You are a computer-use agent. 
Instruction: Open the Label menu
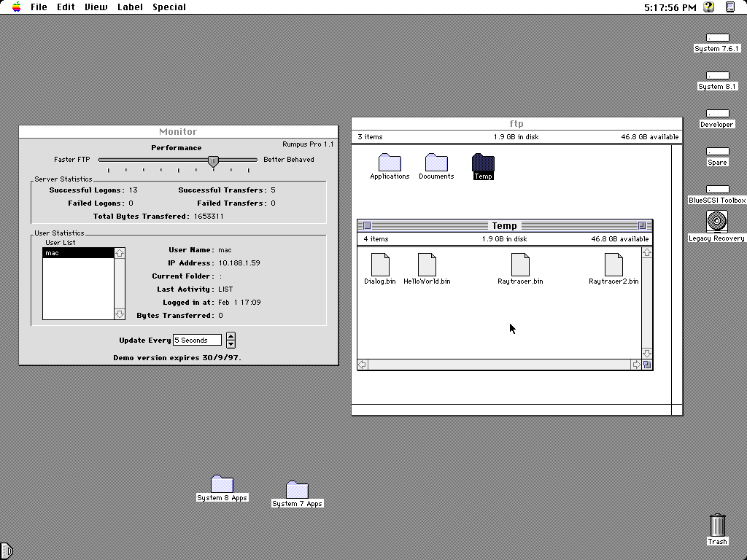pyautogui.click(x=130, y=7)
